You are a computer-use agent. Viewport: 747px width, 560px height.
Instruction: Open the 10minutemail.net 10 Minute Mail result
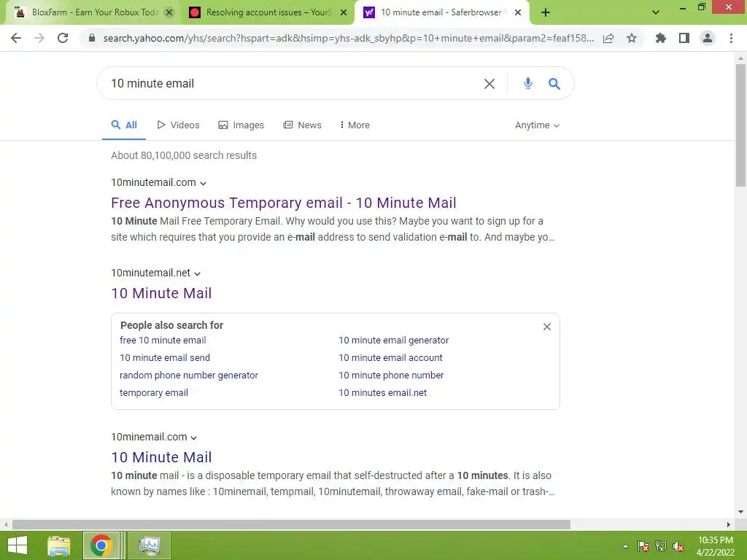coord(161,293)
